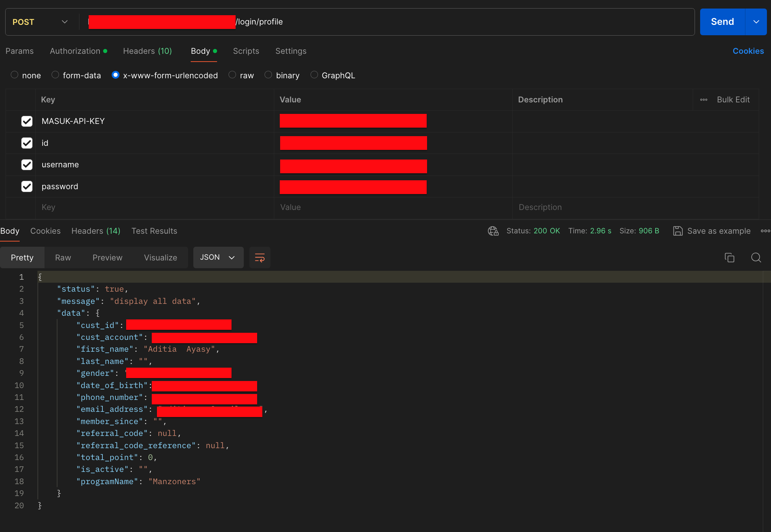
Task: Open the Send button arrow dropdown
Action: (756, 22)
